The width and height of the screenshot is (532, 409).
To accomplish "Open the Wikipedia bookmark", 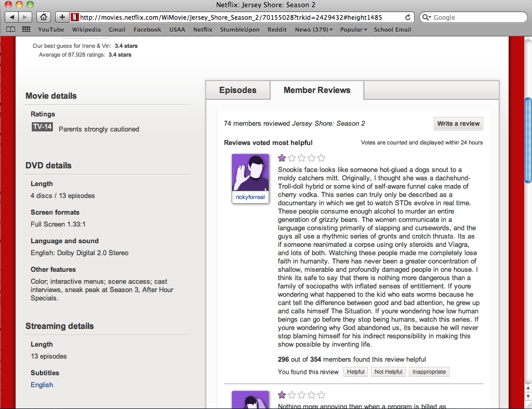I will coord(86,30).
